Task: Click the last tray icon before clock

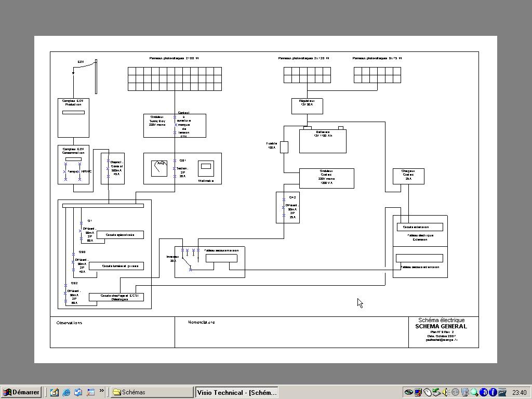Action: click(502, 393)
